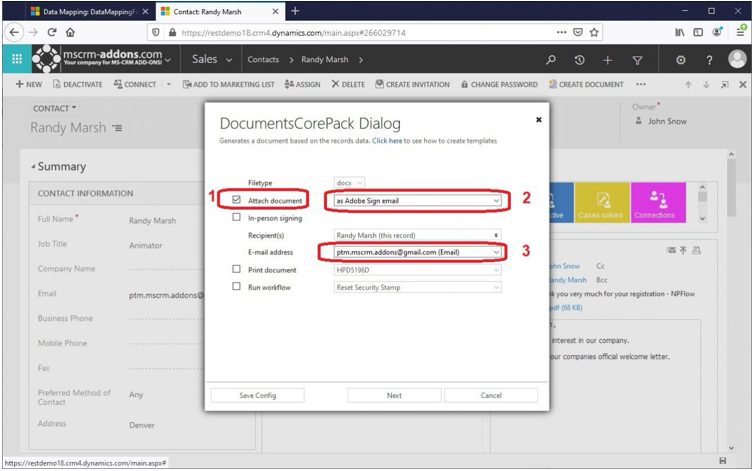Open the settings gear icon
This screenshot has height=471, width=753.
click(680, 60)
